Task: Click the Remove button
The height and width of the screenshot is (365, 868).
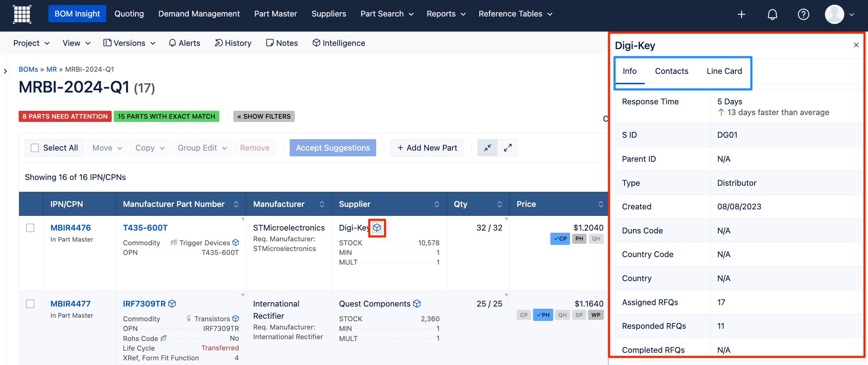Action: [255, 148]
